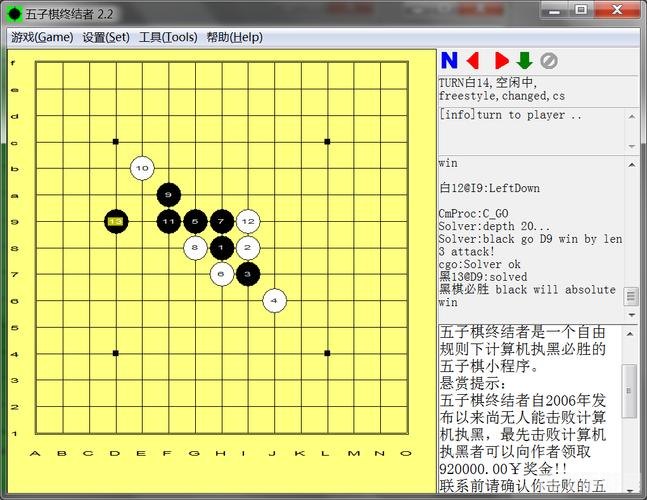Click the log panel scroll down arrow
Image resolution: width=647 pixels, height=500 pixels.
click(x=632, y=315)
